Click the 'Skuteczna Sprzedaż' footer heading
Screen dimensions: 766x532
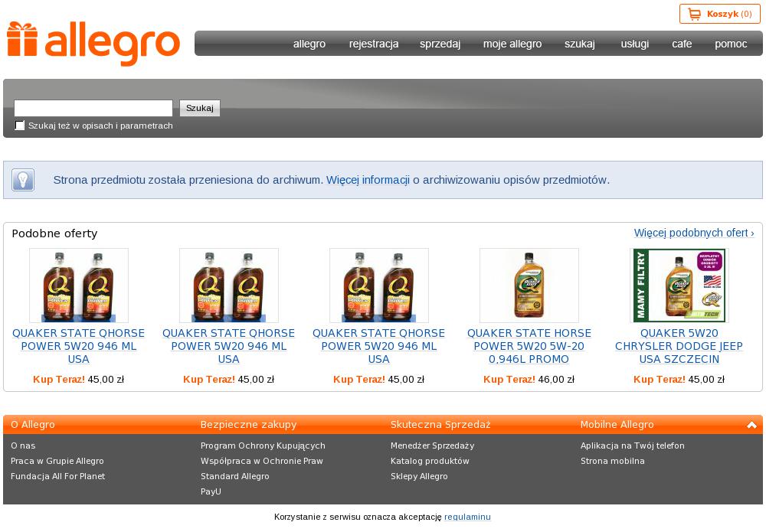[440, 425]
